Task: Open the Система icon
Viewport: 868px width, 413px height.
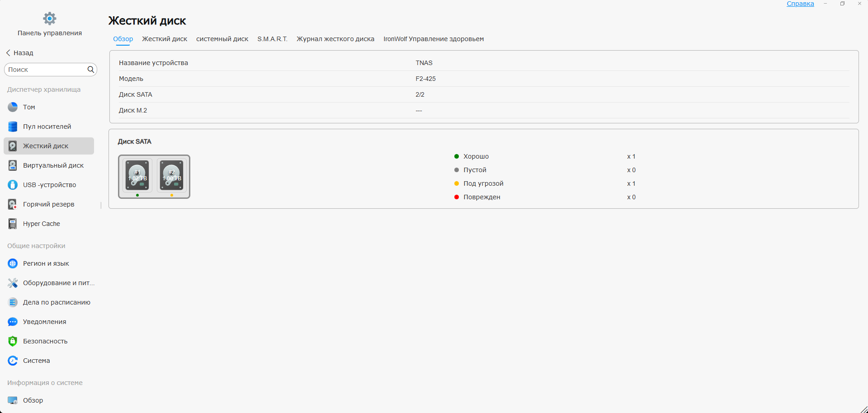Action: coord(13,361)
